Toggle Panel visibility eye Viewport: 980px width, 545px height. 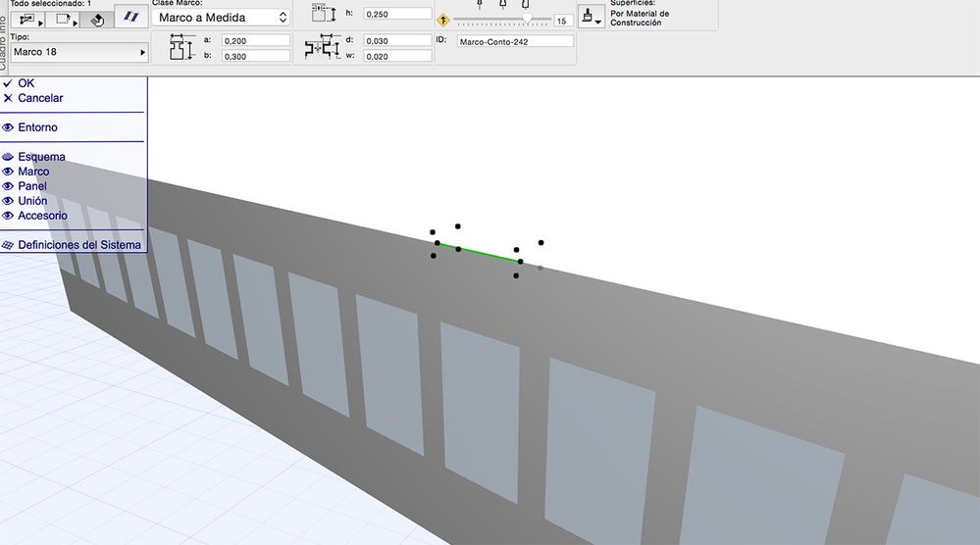tap(8, 186)
